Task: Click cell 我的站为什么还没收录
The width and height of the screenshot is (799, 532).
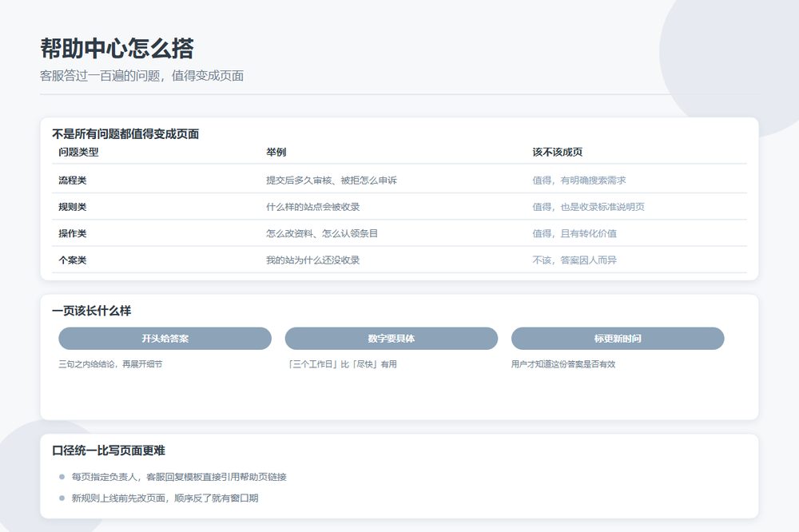Action: point(313,260)
